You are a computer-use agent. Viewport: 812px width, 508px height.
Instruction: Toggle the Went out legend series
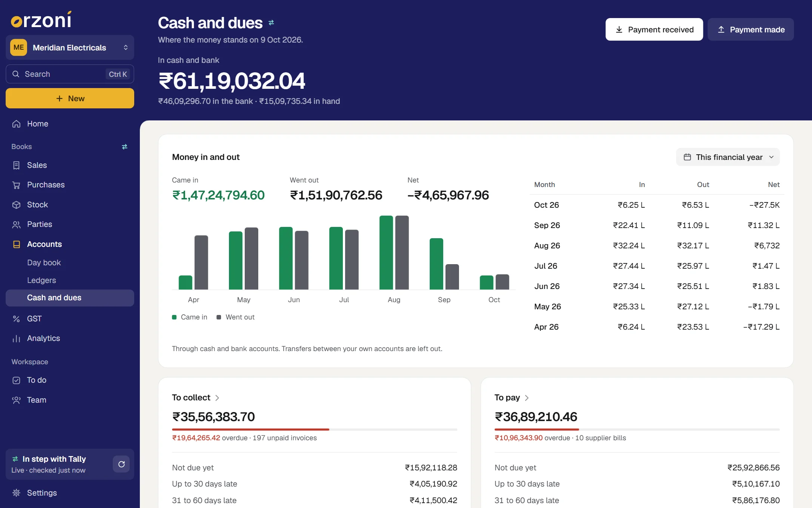pyautogui.click(x=236, y=317)
